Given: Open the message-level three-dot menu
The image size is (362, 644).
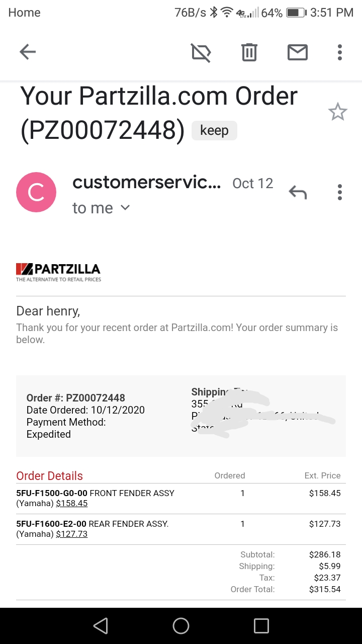Looking at the screenshot, I should [x=340, y=192].
